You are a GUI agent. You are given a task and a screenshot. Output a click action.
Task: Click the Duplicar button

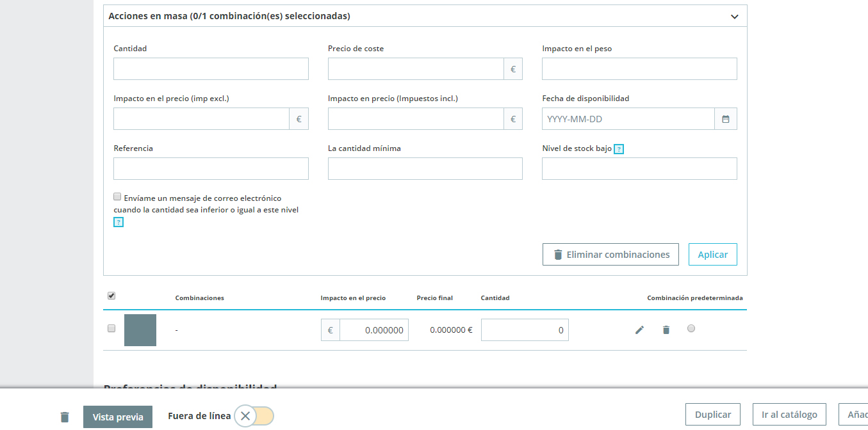coord(713,414)
